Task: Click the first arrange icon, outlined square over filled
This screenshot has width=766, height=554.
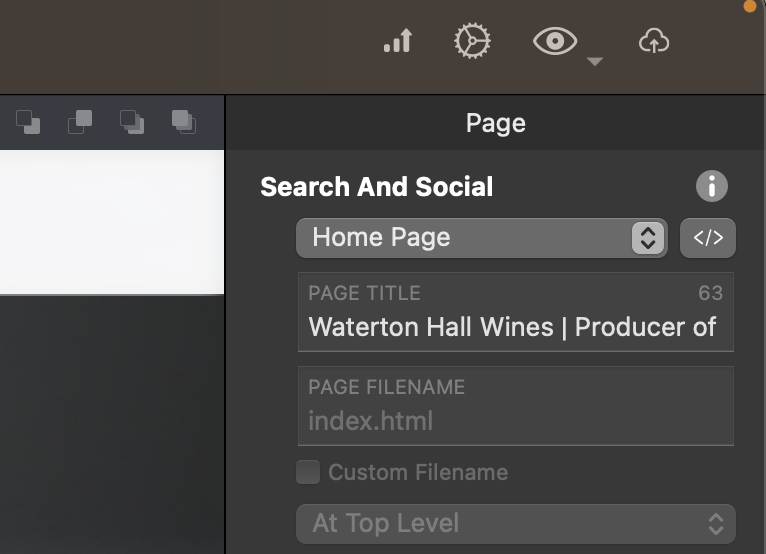Action: tap(28, 122)
